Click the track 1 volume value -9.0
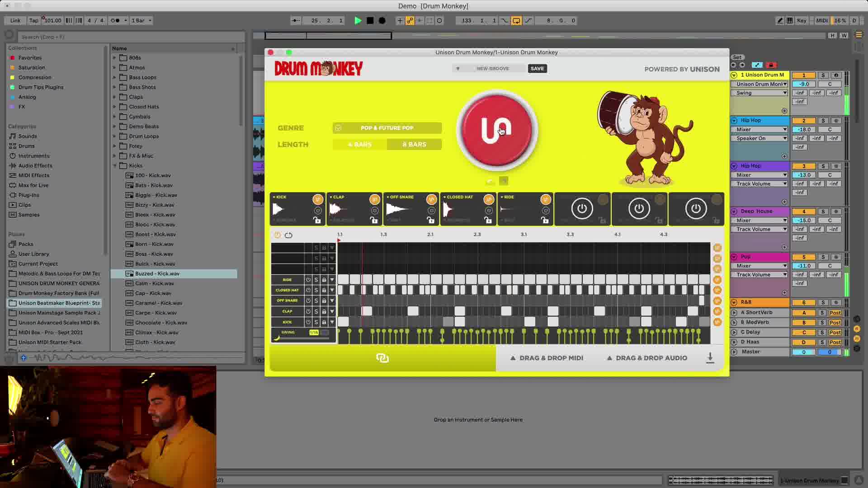 coord(804,84)
